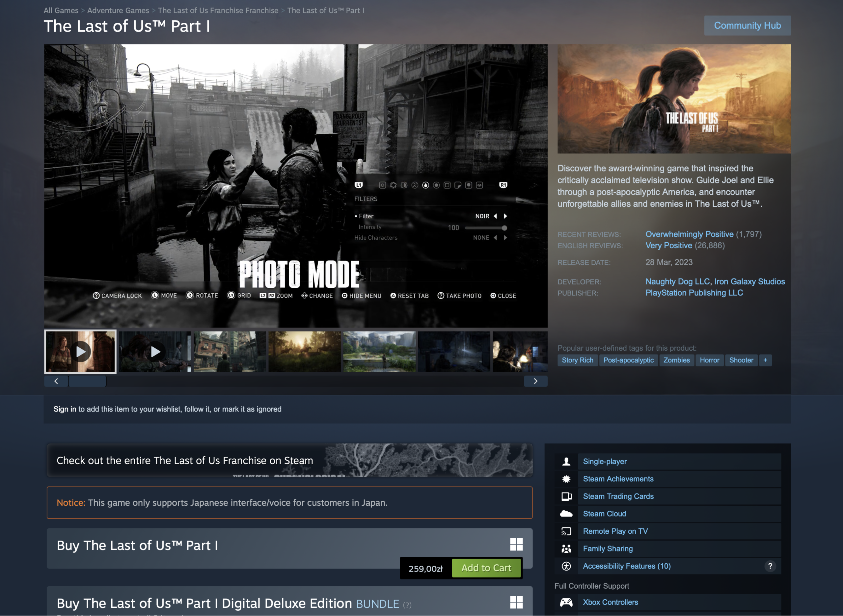This screenshot has height=616, width=843.
Task: Advance thumbnails with the right arrow button
Action: coord(535,381)
